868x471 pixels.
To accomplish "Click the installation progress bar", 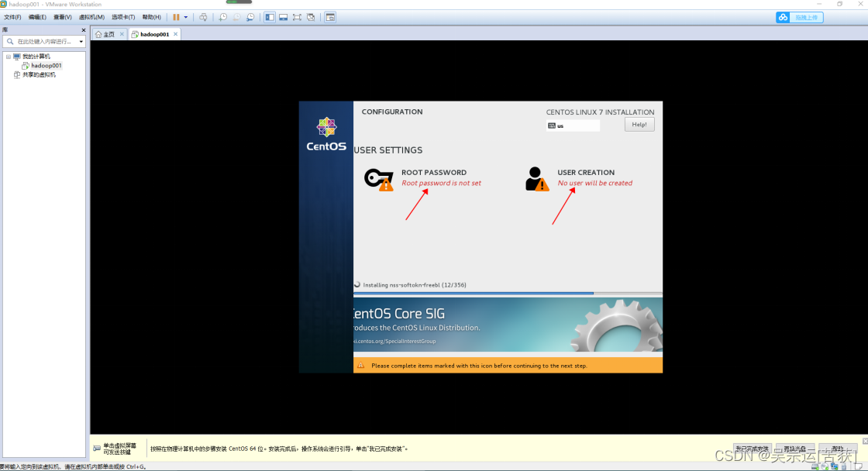I will click(508, 293).
